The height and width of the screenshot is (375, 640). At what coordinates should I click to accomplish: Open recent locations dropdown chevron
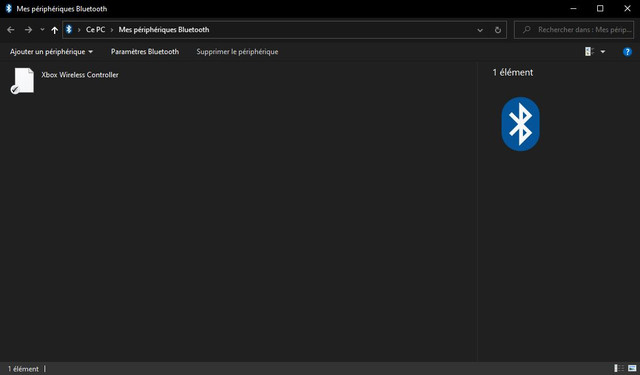[42, 30]
